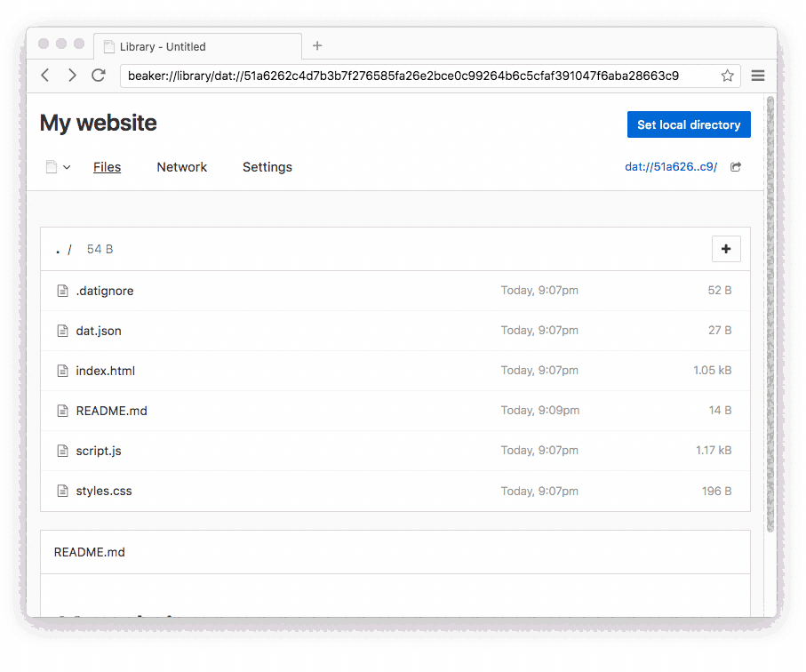Bookmark this page with the star icon
This screenshot has height=672, width=806.
pyautogui.click(x=727, y=76)
